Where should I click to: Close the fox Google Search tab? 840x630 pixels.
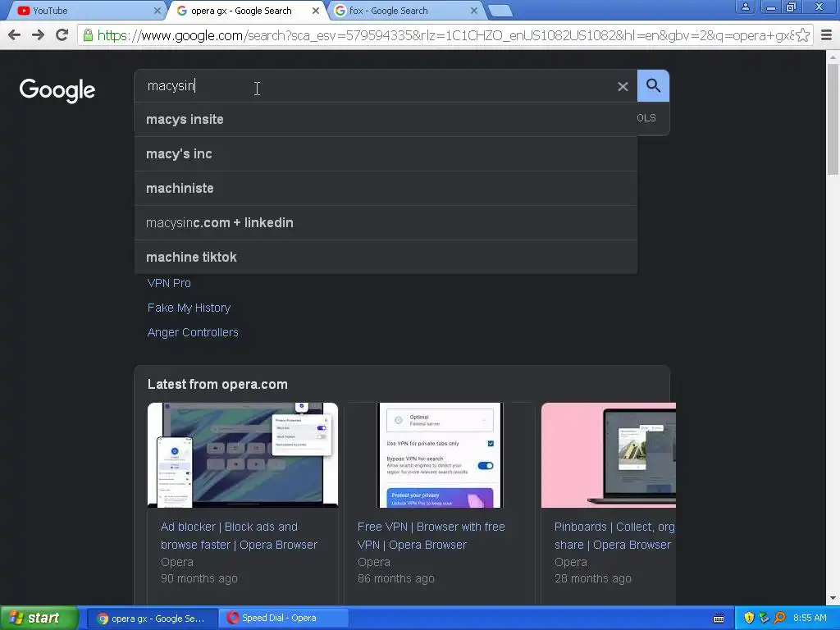click(x=474, y=11)
